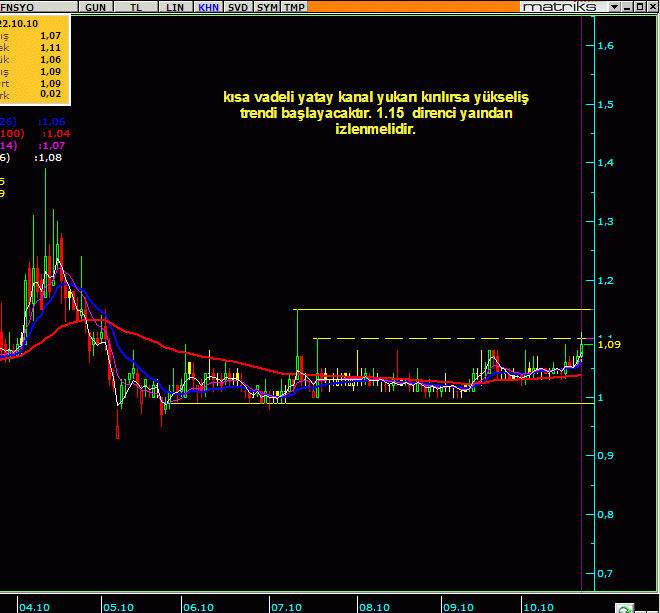
Task: Select the GUN period button
Action: tap(96, 6)
